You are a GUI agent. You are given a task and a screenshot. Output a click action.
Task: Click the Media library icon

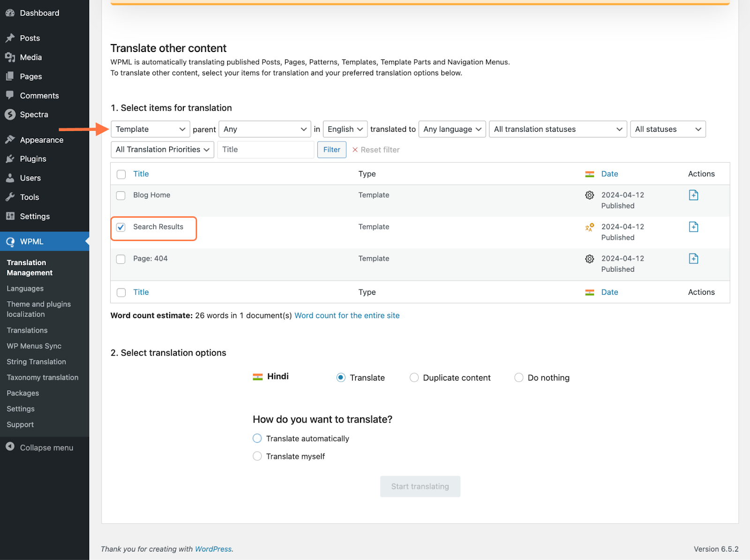pos(10,57)
